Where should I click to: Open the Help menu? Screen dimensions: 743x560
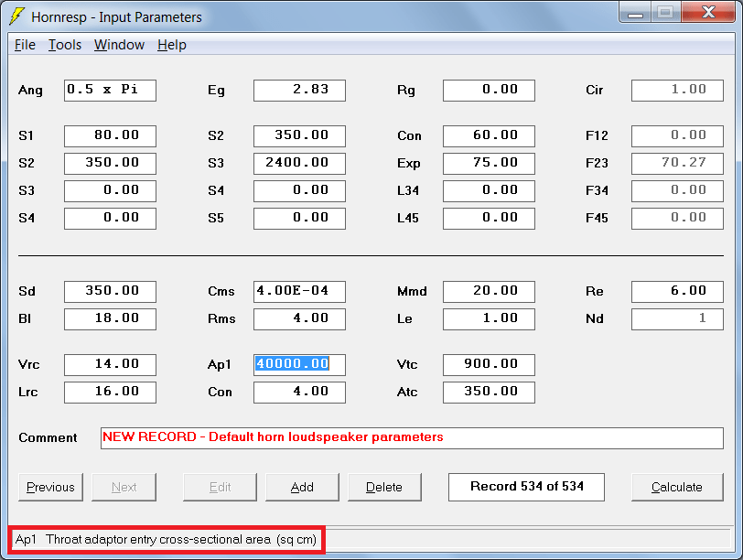pos(171,45)
